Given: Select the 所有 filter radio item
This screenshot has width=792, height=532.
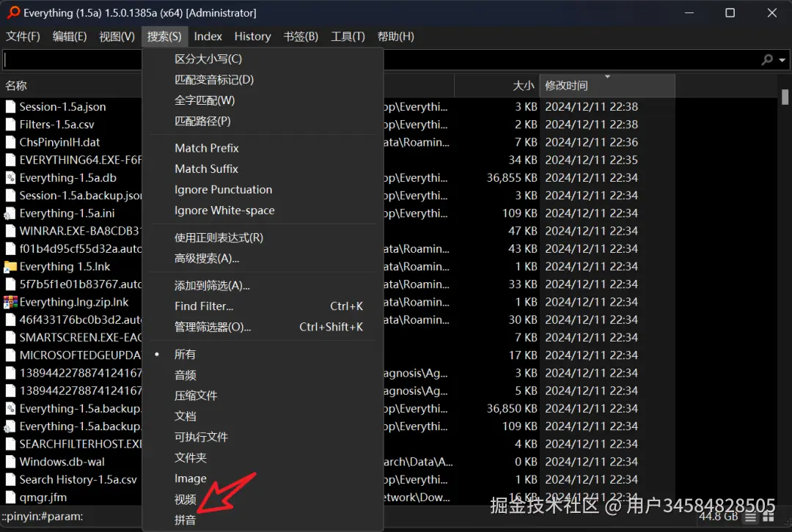Looking at the screenshot, I should tap(263, 355).
